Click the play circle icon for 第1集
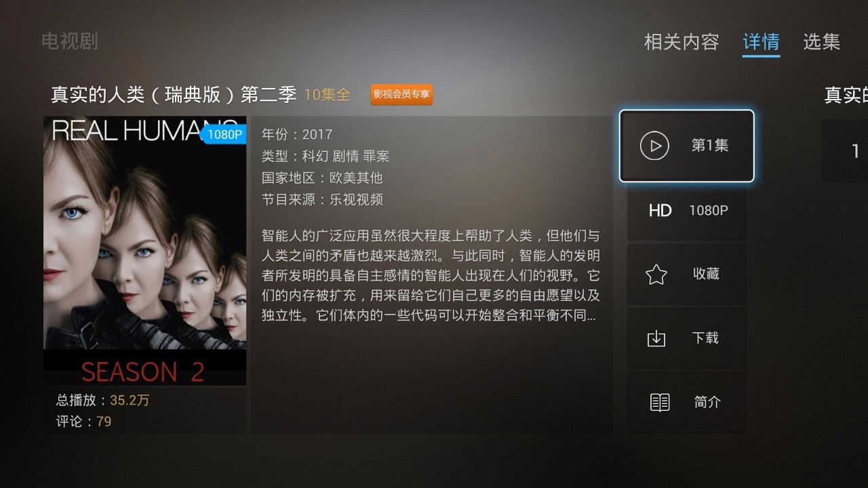Viewport: 868px width, 488px height. pyautogui.click(x=654, y=146)
